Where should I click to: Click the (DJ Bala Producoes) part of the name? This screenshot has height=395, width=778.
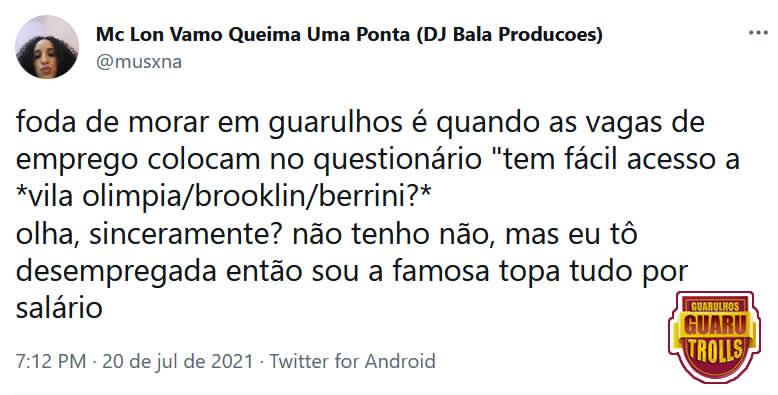pyautogui.click(x=510, y=34)
